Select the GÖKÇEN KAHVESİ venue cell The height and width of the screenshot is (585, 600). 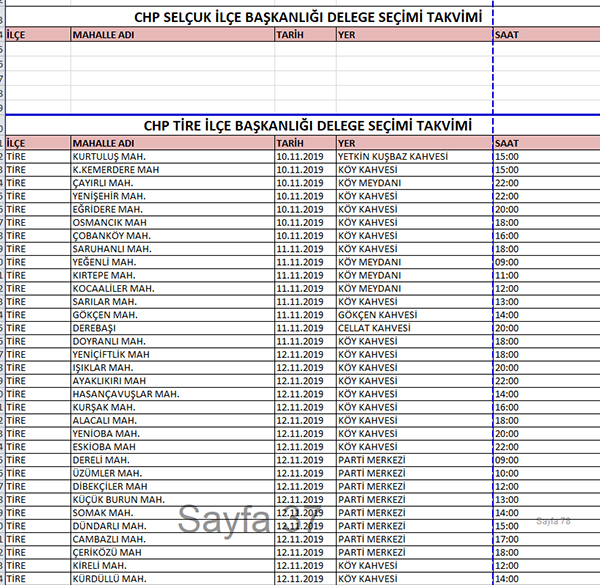point(414,315)
